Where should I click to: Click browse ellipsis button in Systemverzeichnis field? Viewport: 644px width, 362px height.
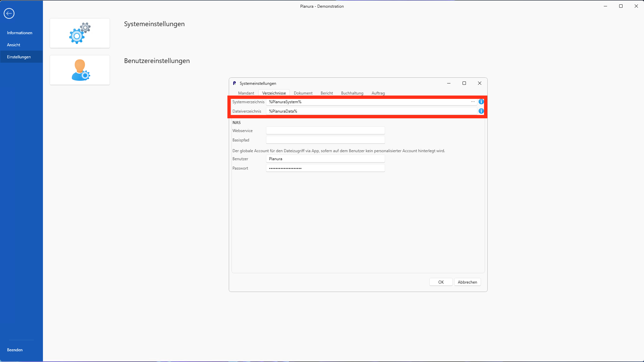pyautogui.click(x=473, y=102)
